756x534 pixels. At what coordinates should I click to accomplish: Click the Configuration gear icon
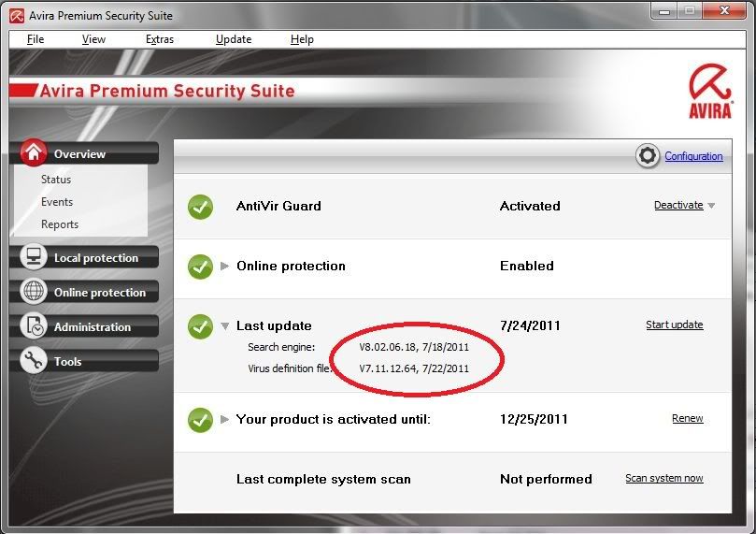click(x=648, y=156)
